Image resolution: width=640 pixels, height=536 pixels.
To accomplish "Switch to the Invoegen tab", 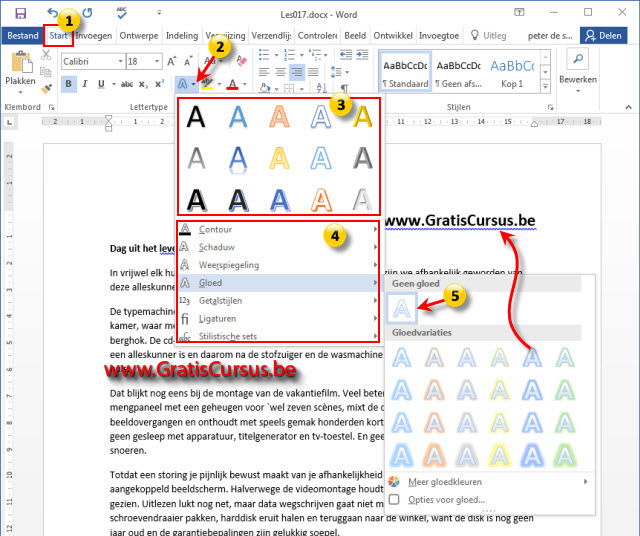I will (93, 36).
